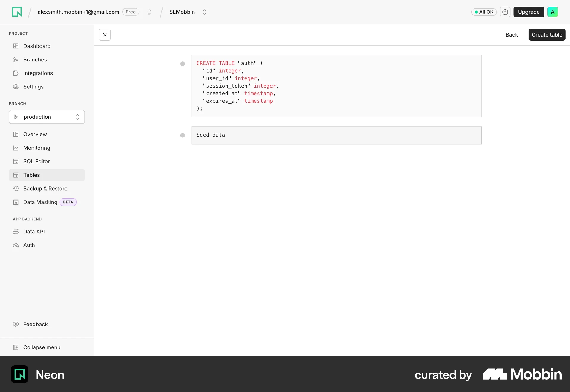
Task: Click the SQL Editor icon
Action: coord(16,162)
